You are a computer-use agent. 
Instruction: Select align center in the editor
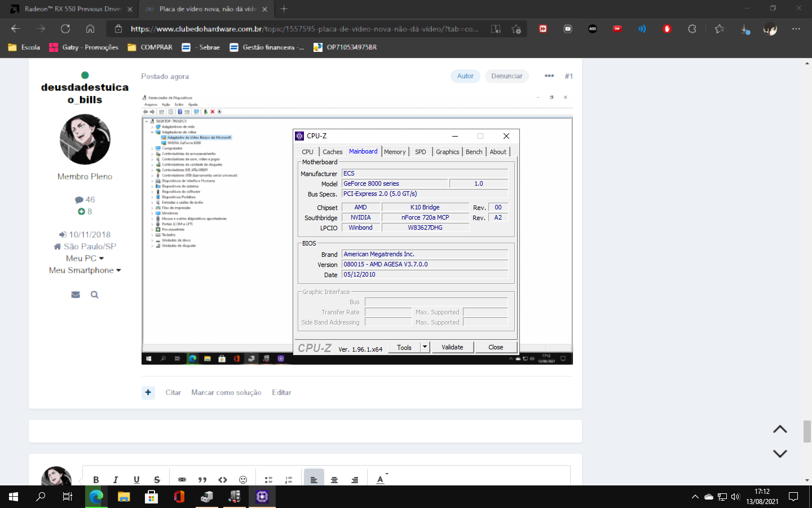click(x=334, y=480)
